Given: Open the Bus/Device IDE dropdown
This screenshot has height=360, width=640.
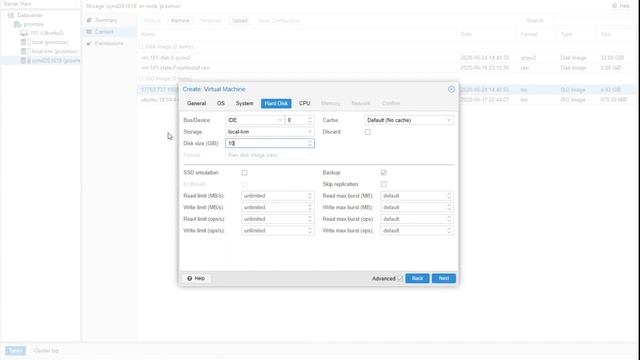Looking at the screenshot, I should (x=280, y=120).
